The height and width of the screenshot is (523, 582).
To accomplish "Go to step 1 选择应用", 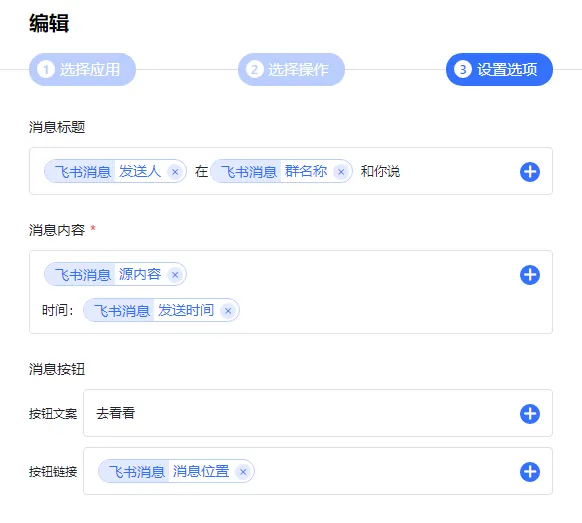I will coord(82,69).
